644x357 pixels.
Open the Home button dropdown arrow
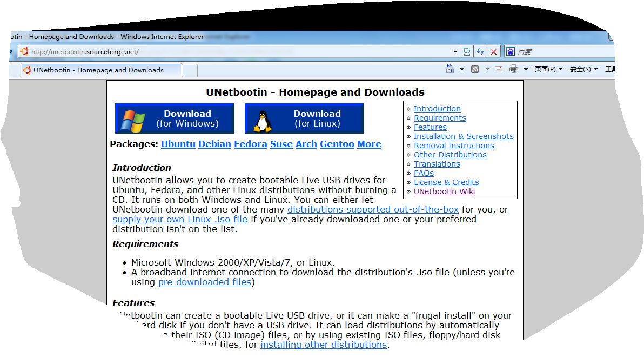pos(462,69)
